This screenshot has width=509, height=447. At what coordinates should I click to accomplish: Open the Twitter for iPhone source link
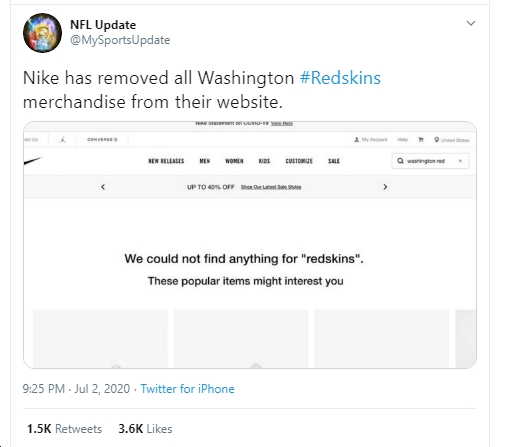coord(187,389)
